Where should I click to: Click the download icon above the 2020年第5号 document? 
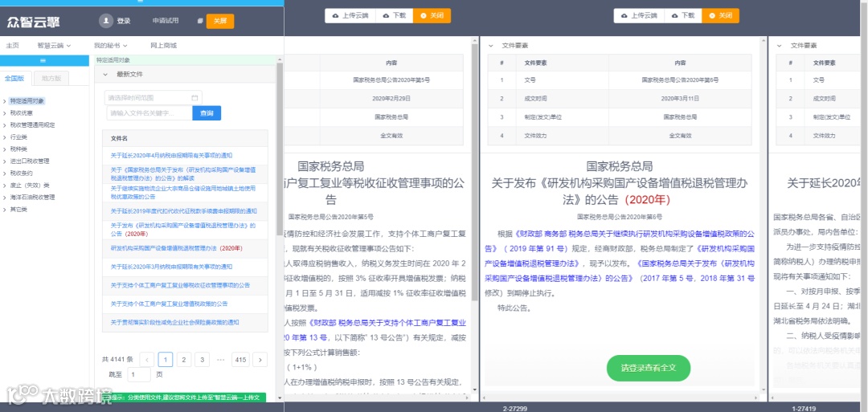386,16
